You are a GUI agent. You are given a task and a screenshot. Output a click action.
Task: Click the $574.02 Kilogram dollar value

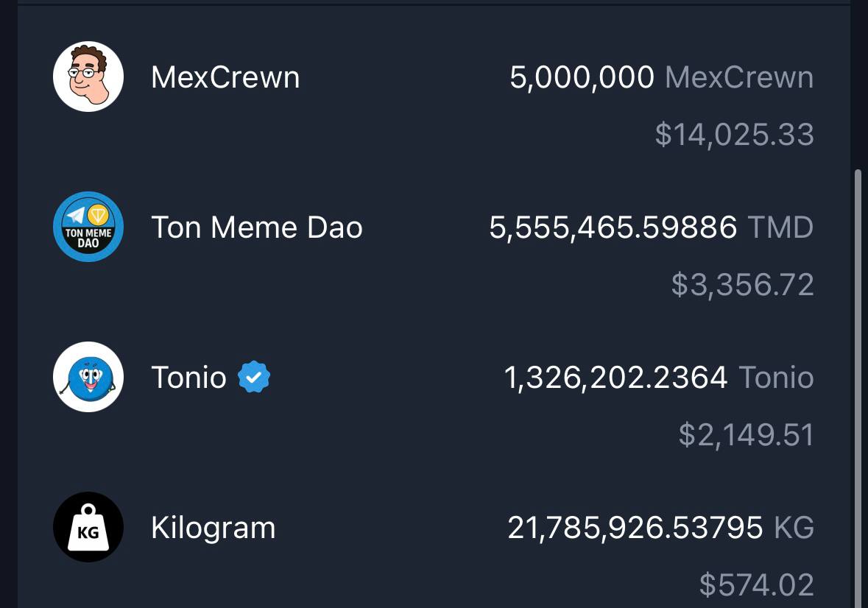(756, 584)
